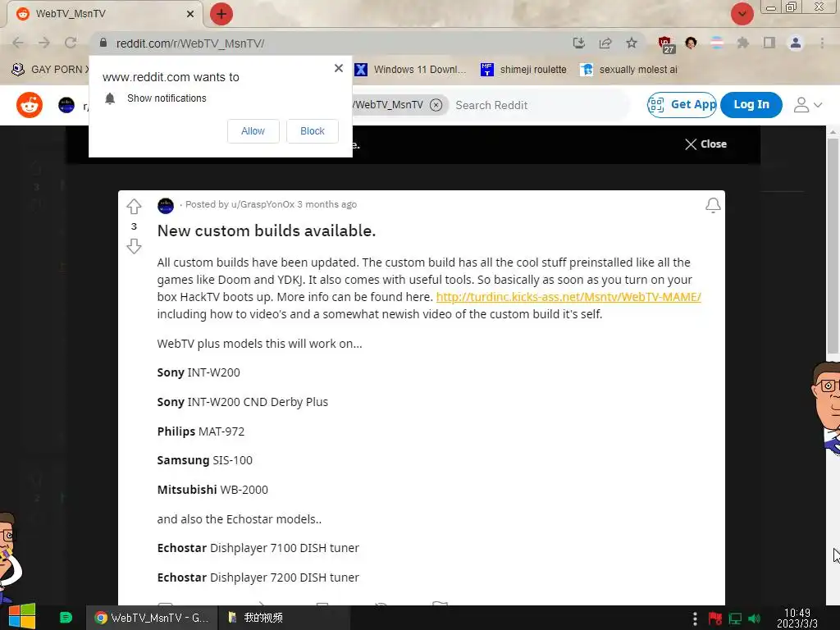
Task: Open the extensions puzzle menu
Action: [x=743, y=43]
